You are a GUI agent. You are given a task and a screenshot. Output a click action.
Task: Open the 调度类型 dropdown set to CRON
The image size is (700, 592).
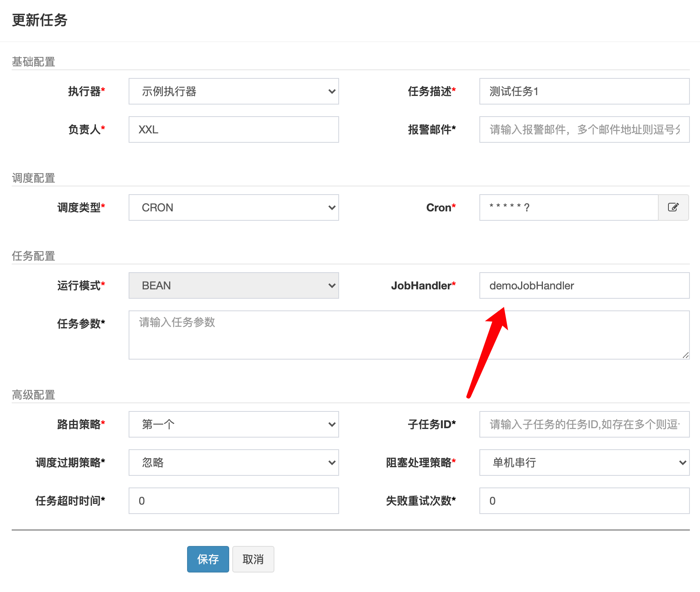(x=233, y=207)
